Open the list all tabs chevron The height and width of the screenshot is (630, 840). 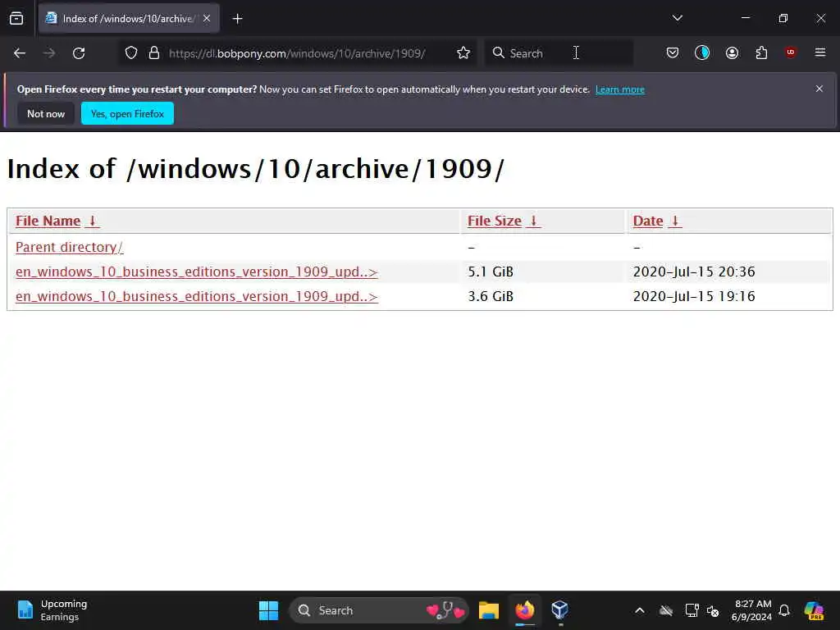pyautogui.click(x=677, y=18)
